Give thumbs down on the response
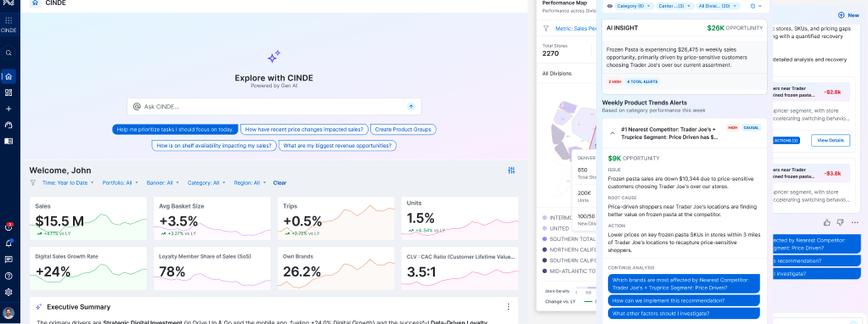Image resolution: width=868 pixels, height=324 pixels. click(840, 222)
